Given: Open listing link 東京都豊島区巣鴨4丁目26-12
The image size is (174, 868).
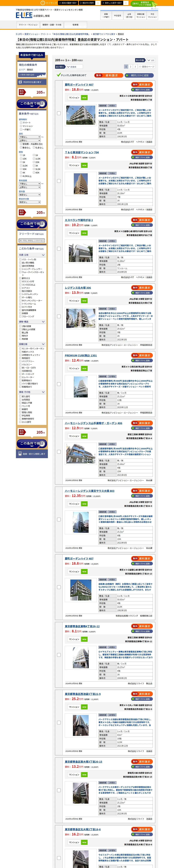Looking at the screenshot, I should (x=82, y=626).
